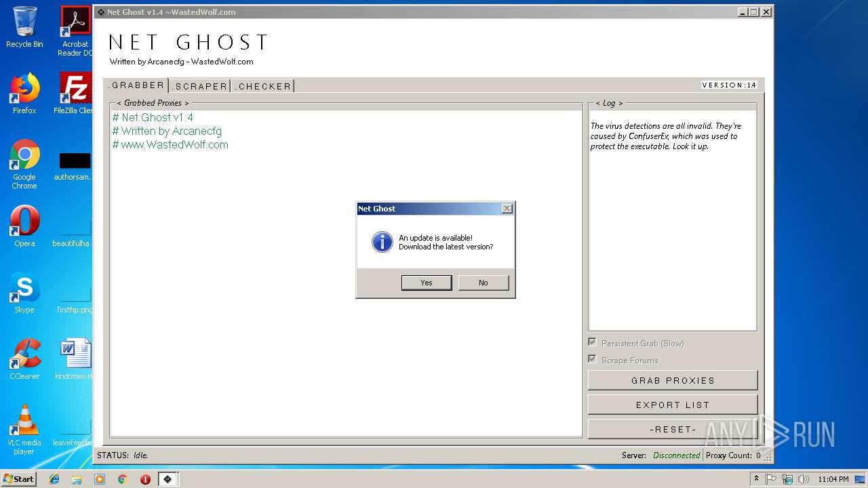Confirm the update with the Yes button
This screenshot has width=868, height=488.
point(426,283)
